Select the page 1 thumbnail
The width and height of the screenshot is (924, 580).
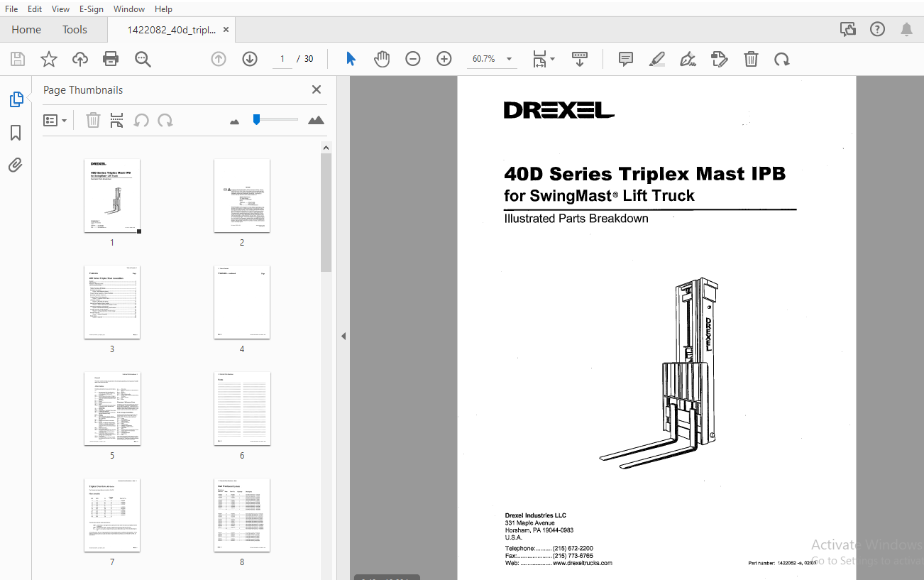[x=112, y=195]
